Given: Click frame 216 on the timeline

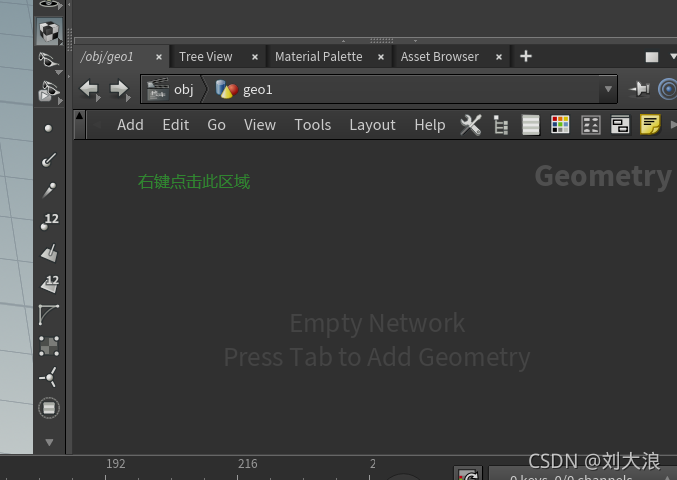Looking at the screenshot, I should 247,464.
